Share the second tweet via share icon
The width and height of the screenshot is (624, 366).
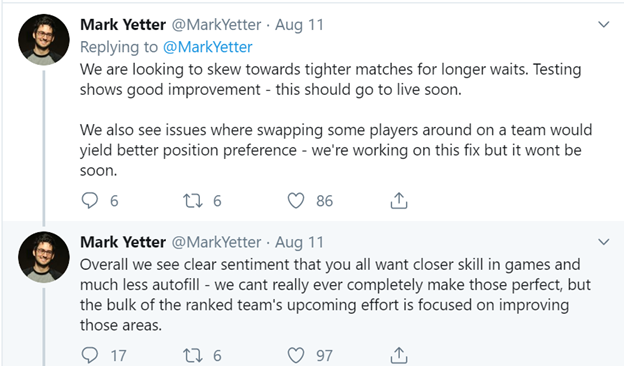point(399,355)
